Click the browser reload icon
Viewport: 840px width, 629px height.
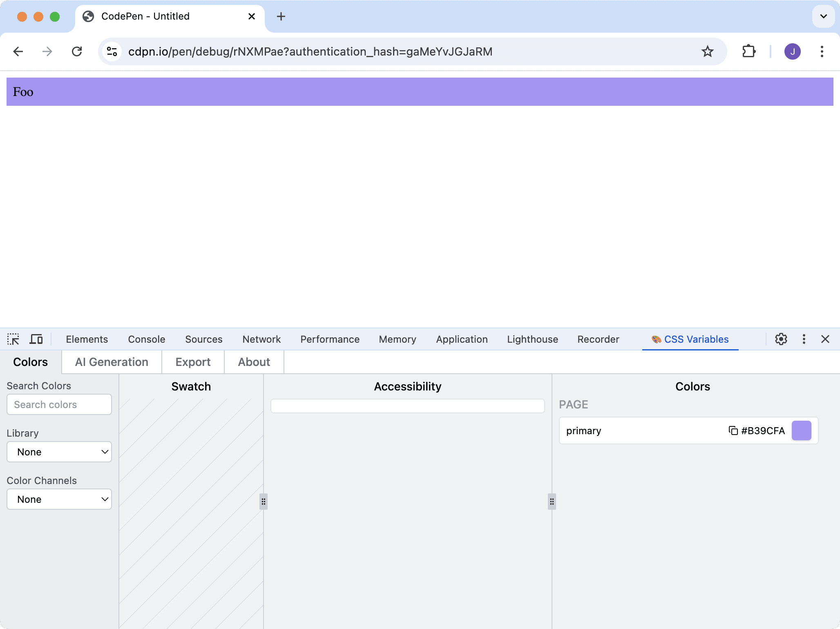coord(77,51)
